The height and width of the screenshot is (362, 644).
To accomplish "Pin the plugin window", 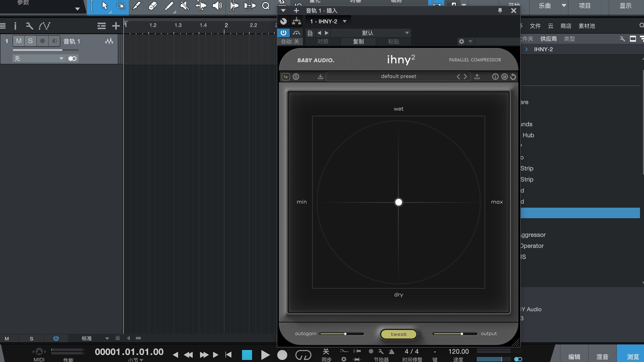I will coord(500,11).
